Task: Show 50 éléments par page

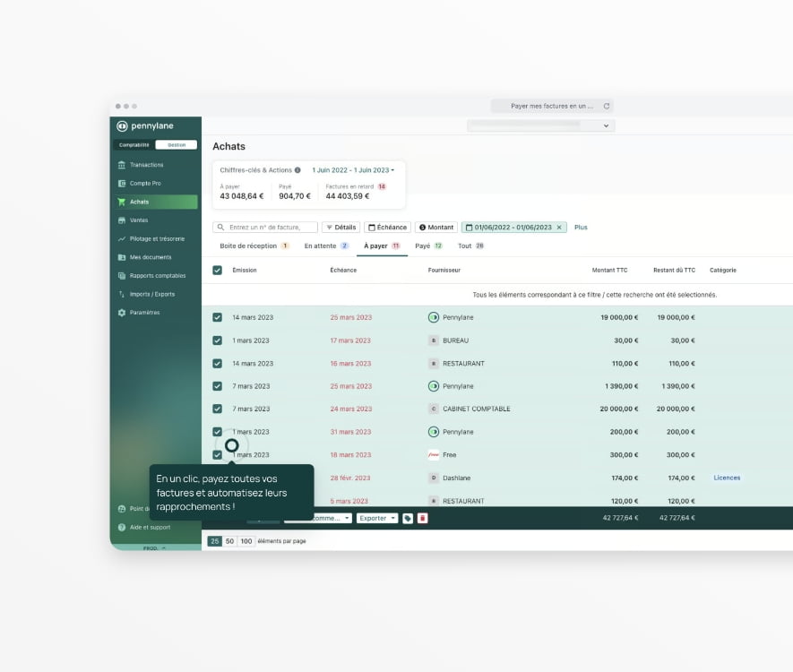Action: [x=229, y=541]
